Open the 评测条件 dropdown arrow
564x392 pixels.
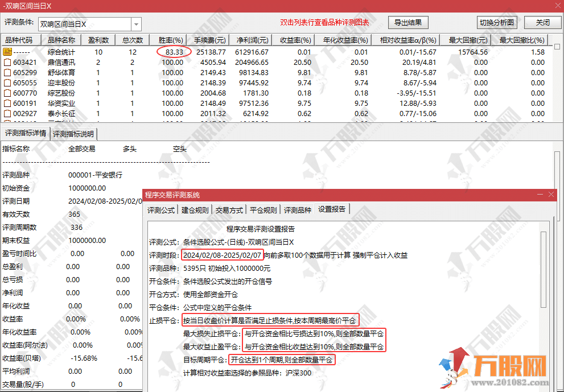click(137, 24)
